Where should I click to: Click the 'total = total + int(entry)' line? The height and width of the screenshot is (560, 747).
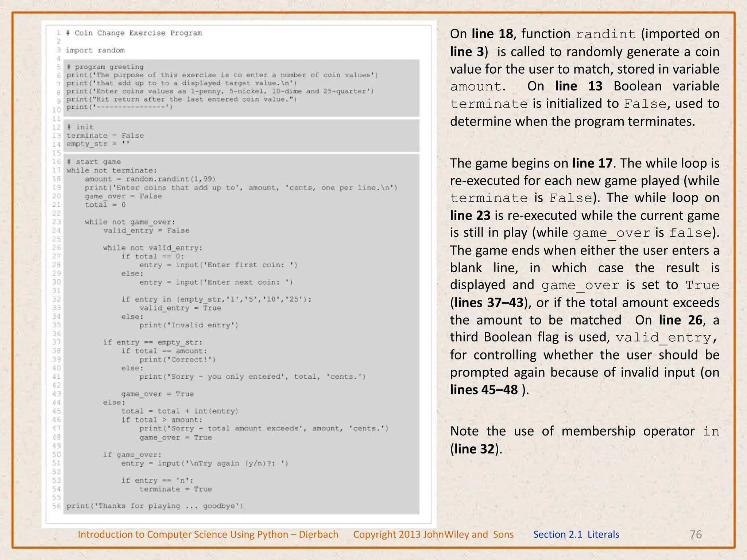(x=180, y=411)
